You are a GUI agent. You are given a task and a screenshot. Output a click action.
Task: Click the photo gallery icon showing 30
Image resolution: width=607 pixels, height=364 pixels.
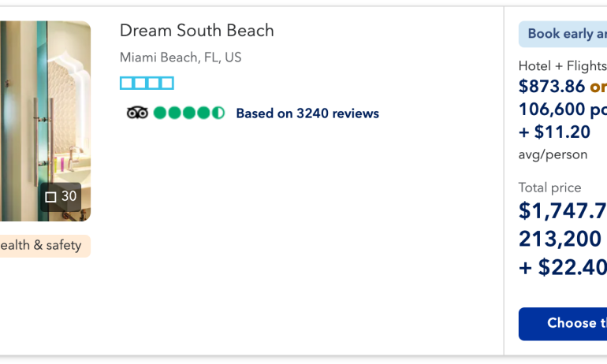point(61,197)
